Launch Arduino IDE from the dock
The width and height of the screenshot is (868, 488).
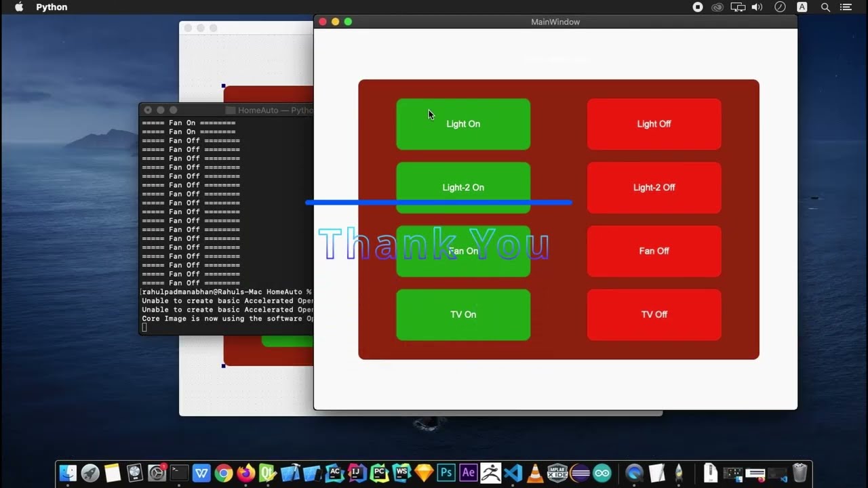(x=602, y=472)
